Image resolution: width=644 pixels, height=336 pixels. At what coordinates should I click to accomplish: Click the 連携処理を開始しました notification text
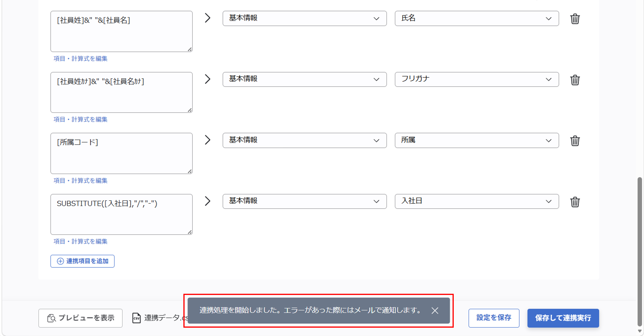click(x=310, y=310)
